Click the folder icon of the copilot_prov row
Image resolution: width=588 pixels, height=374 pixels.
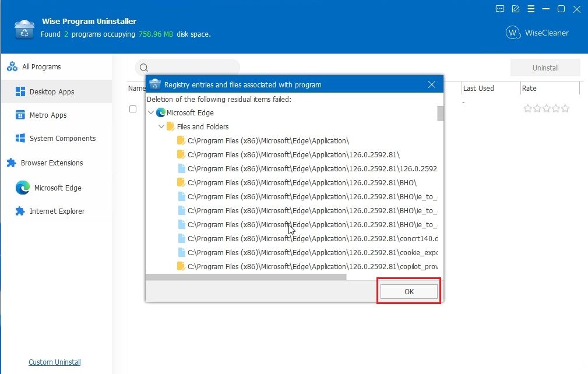[181, 266]
